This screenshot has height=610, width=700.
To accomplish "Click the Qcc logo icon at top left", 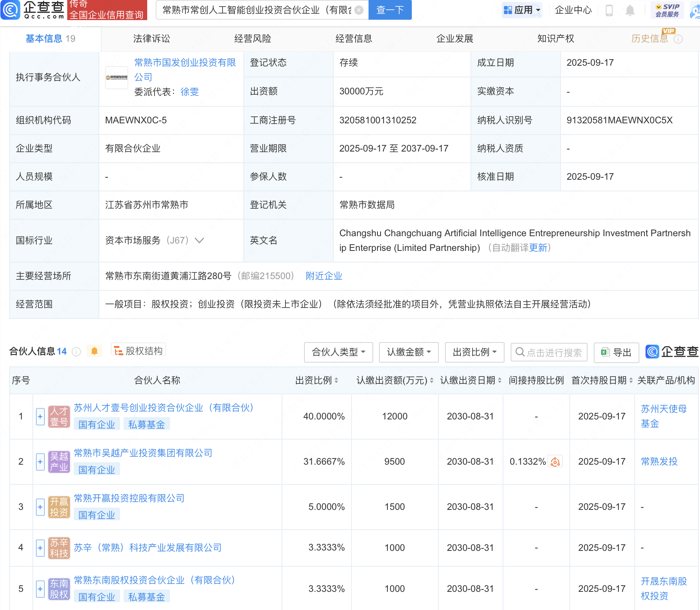I will [10, 10].
